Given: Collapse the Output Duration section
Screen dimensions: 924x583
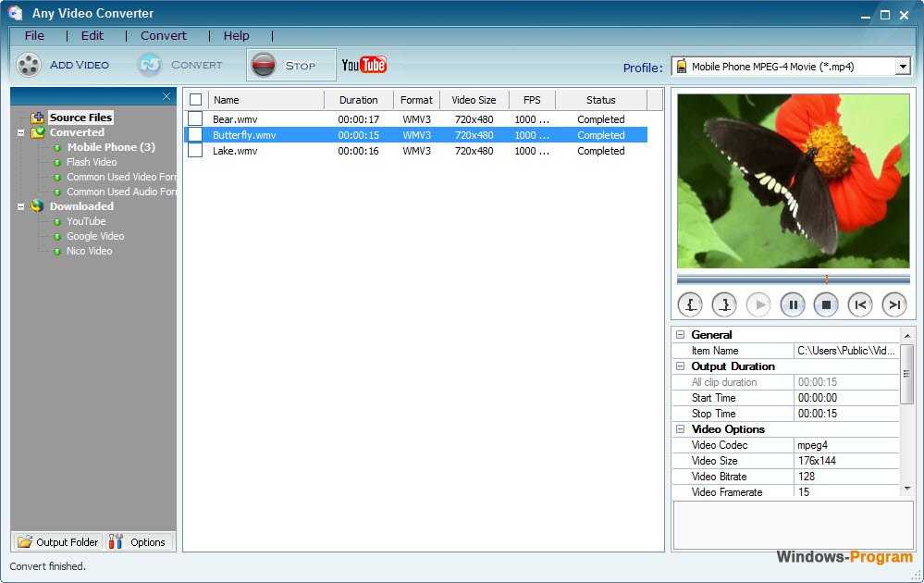Looking at the screenshot, I should 680,366.
